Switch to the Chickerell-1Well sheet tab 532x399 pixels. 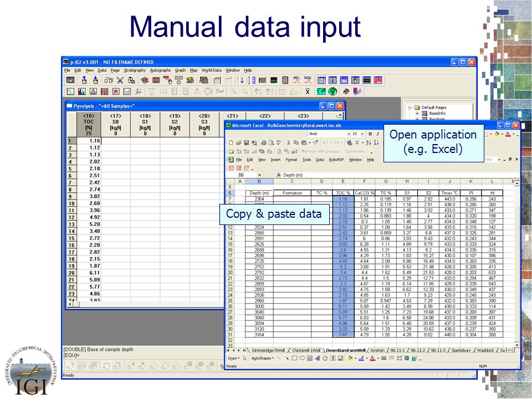pyautogui.click(x=306, y=350)
